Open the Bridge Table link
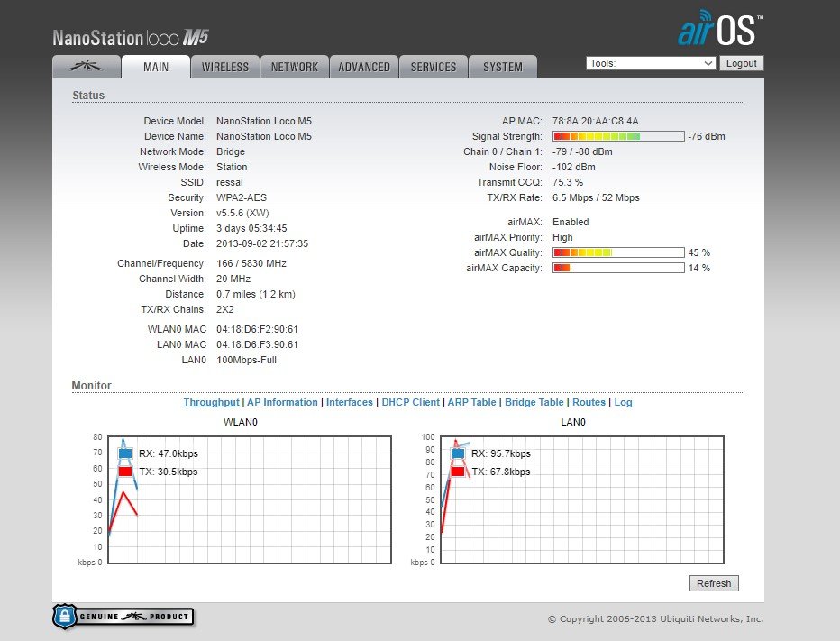Viewport: 840px width, 641px height. point(534,403)
